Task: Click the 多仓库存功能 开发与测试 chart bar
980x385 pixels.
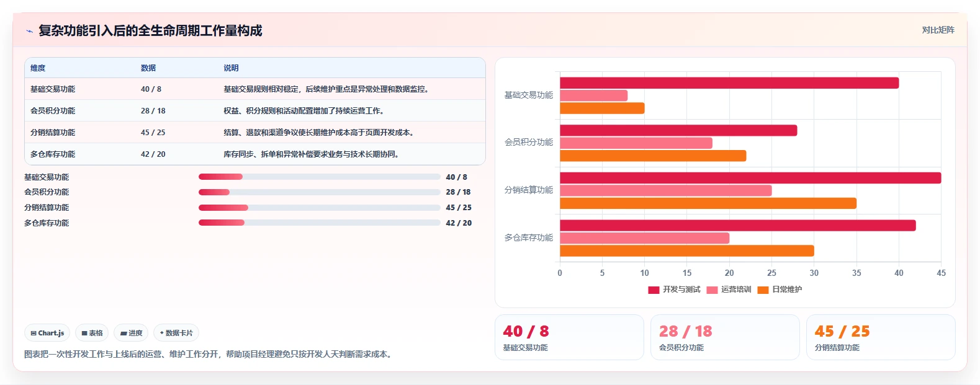Action: 738,226
